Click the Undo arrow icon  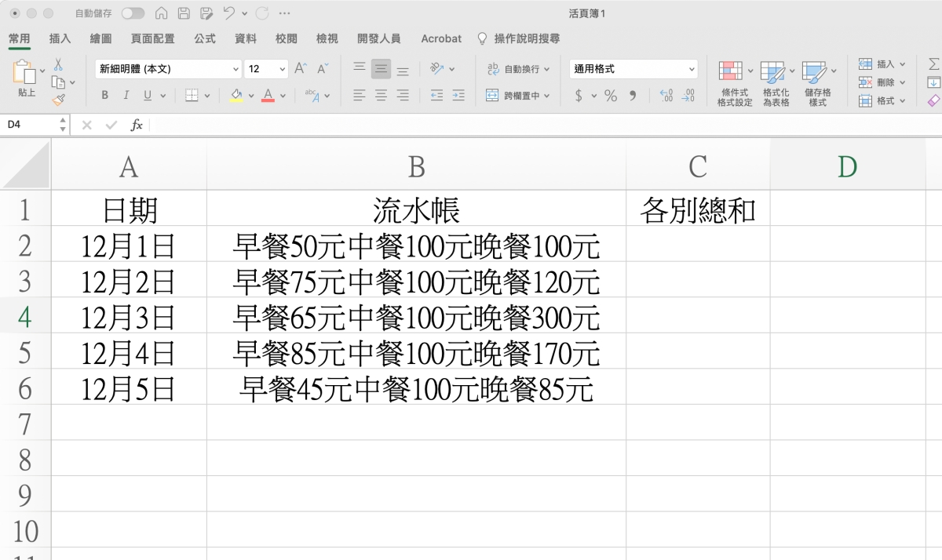(x=228, y=13)
